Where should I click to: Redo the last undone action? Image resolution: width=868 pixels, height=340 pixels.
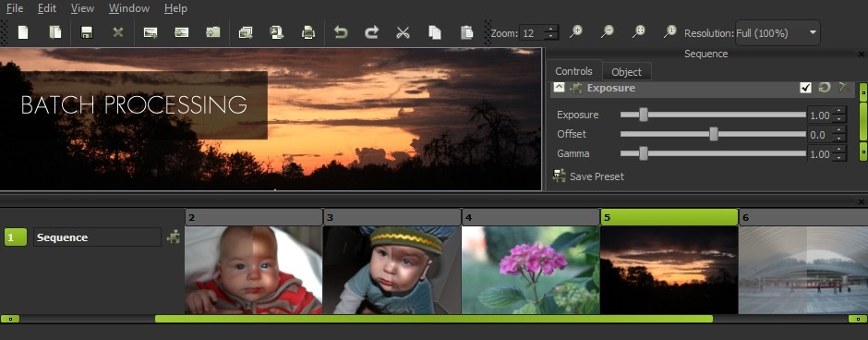[371, 32]
